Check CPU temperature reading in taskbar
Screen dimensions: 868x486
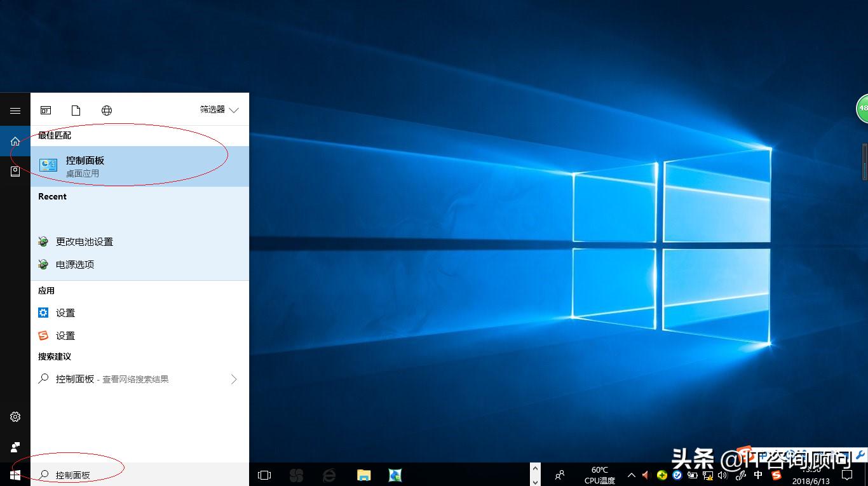(x=598, y=475)
